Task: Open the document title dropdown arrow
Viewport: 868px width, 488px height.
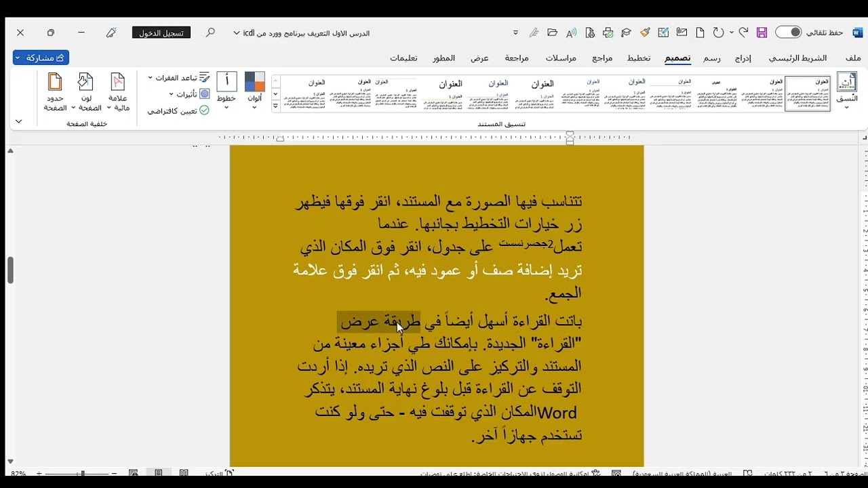Action: point(236,33)
